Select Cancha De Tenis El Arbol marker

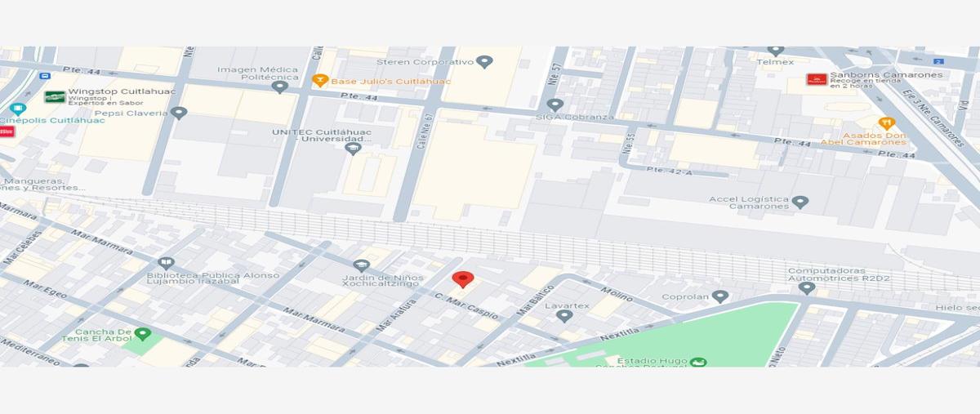pyautogui.click(x=142, y=334)
